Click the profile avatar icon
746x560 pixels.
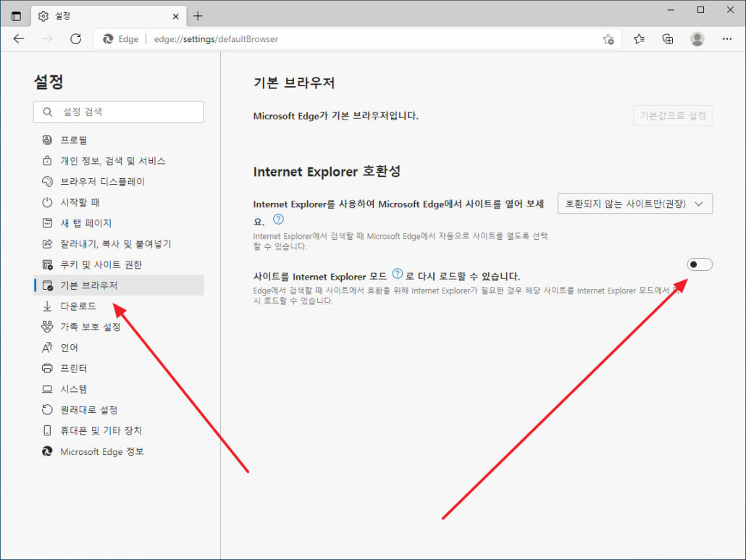point(696,39)
